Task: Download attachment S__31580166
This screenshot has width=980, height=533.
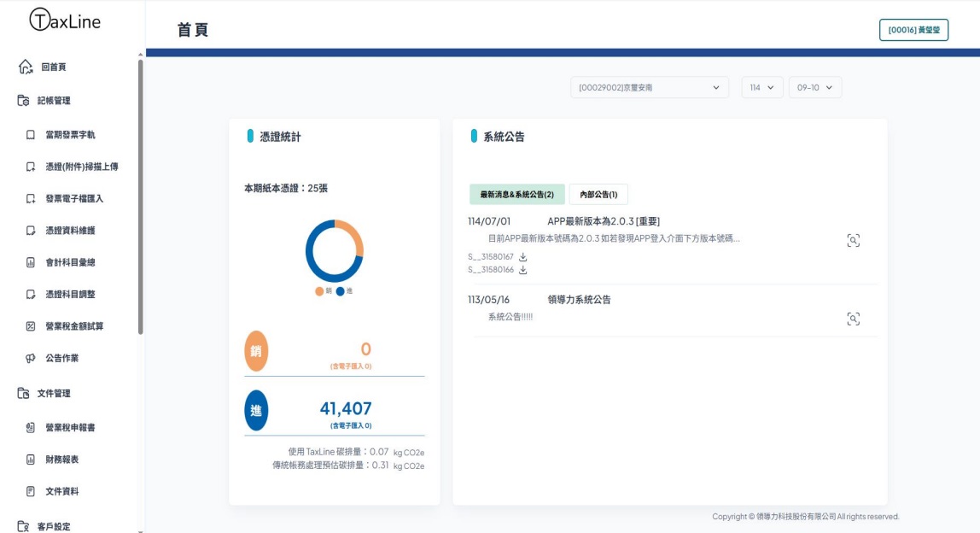Action: tap(523, 270)
